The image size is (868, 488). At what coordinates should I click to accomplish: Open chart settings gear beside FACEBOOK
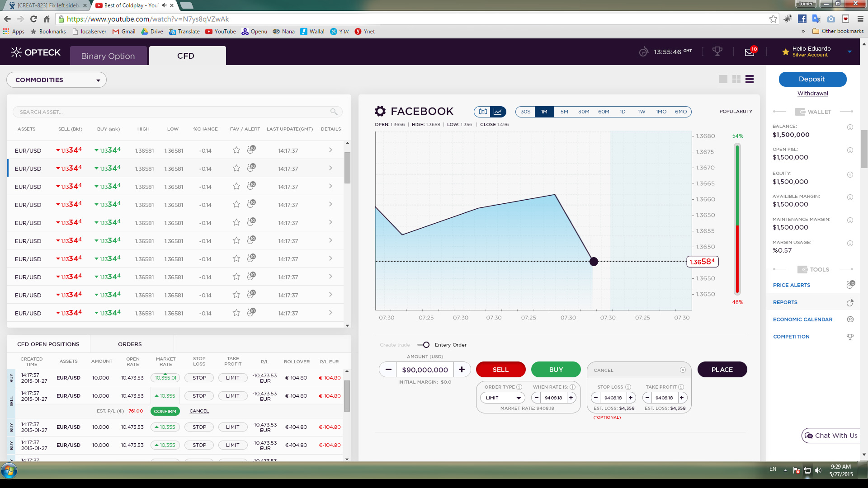380,111
